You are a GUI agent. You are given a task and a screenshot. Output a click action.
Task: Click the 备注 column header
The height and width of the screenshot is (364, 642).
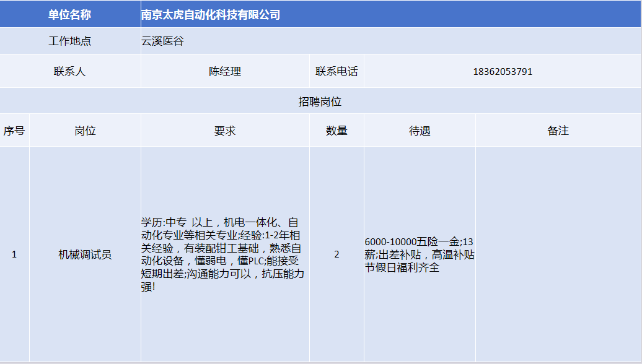click(558, 131)
